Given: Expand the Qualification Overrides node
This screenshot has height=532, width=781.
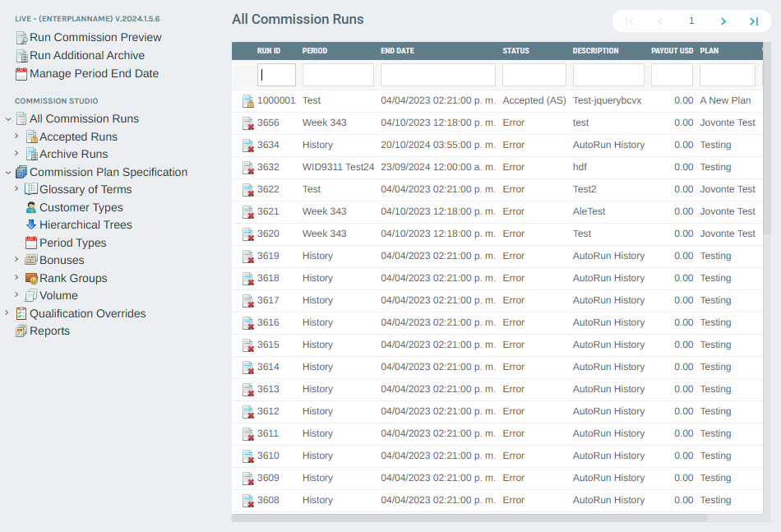Looking at the screenshot, I should tap(7, 313).
